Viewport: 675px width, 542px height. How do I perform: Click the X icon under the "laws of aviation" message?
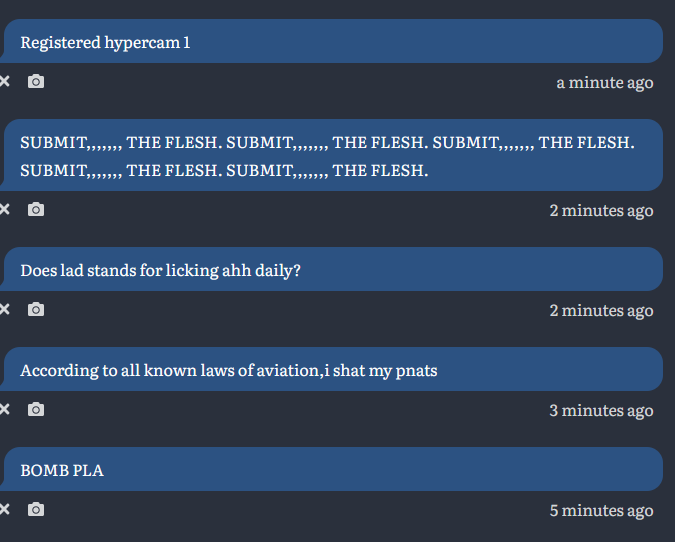coord(5,409)
